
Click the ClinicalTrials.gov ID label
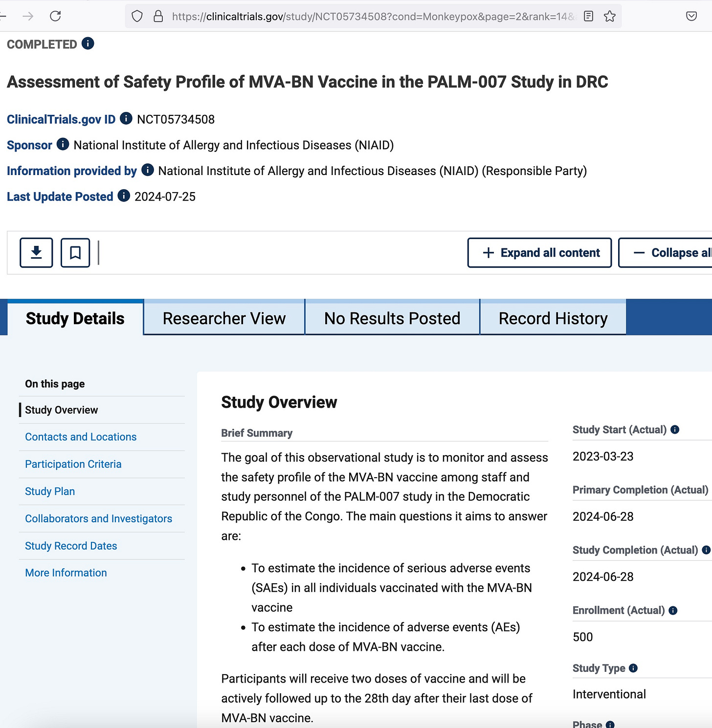pyautogui.click(x=61, y=119)
